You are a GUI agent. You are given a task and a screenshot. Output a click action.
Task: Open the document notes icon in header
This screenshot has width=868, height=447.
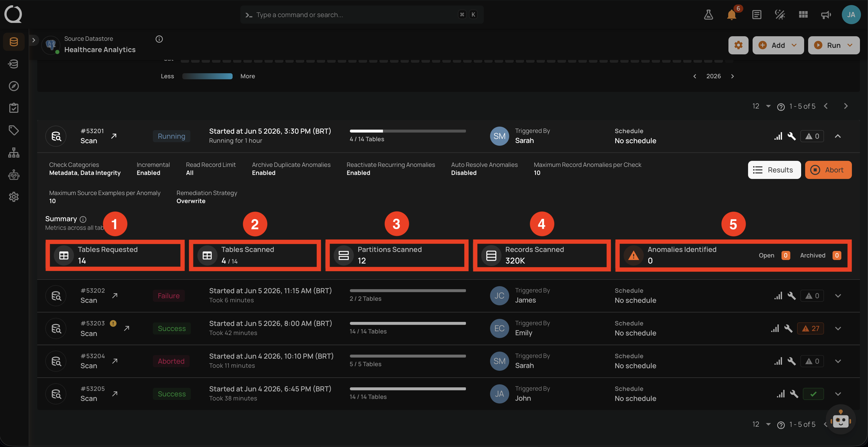756,15
